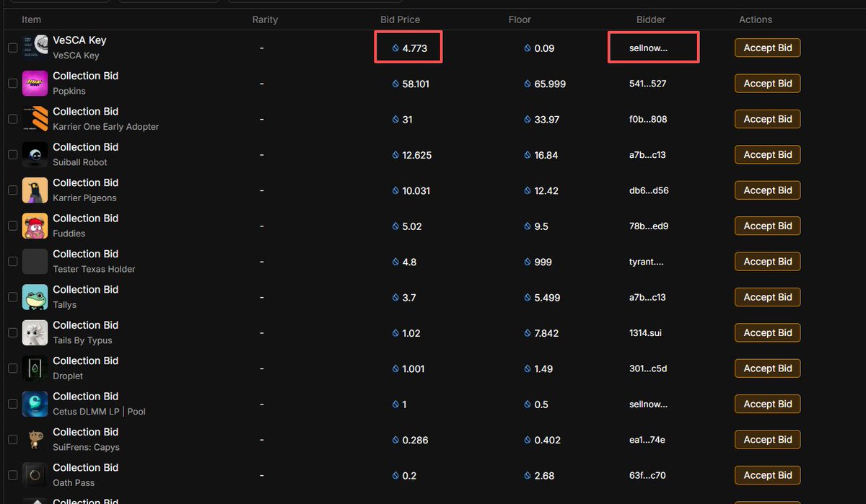Sort by the Item column header
The height and width of the screenshot is (504, 866).
click(x=32, y=19)
